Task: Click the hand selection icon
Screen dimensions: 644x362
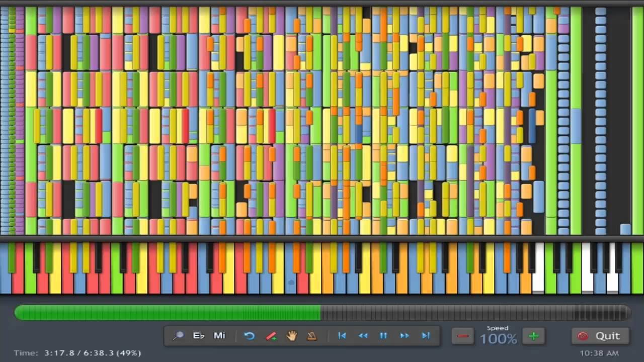Action: tap(292, 336)
